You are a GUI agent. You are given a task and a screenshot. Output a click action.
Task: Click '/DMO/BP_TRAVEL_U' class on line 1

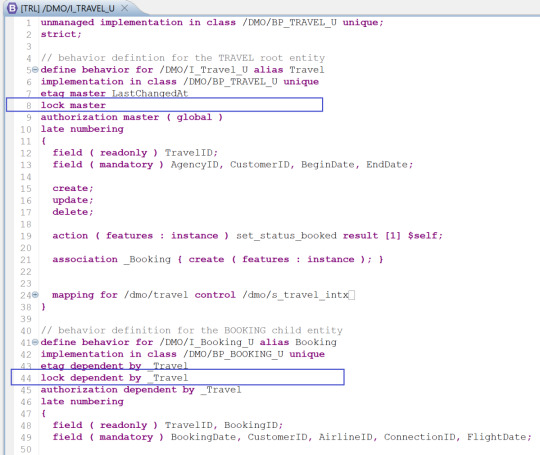pyautogui.click(x=289, y=22)
